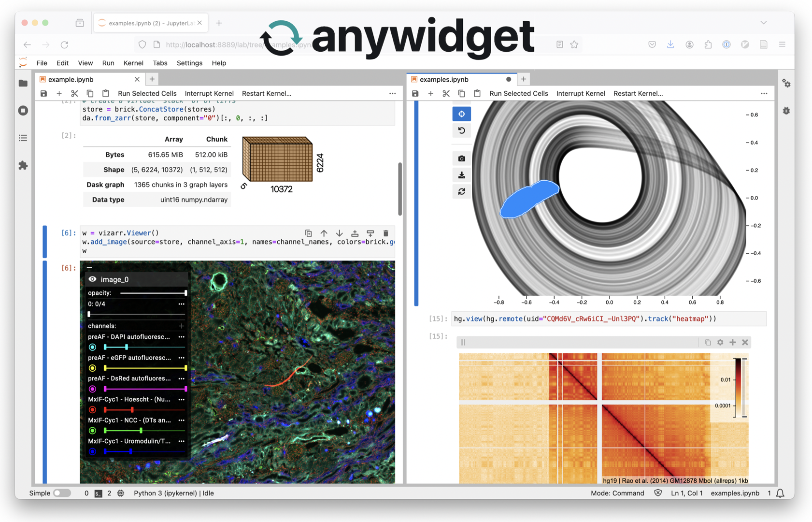This screenshot has height=522, width=812.
Task: Refresh the plot with the sync icon
Action: (x=461, y=191)
